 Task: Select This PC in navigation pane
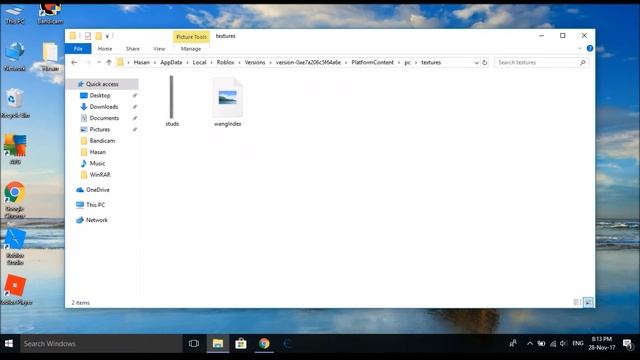(x=95, y=205)
